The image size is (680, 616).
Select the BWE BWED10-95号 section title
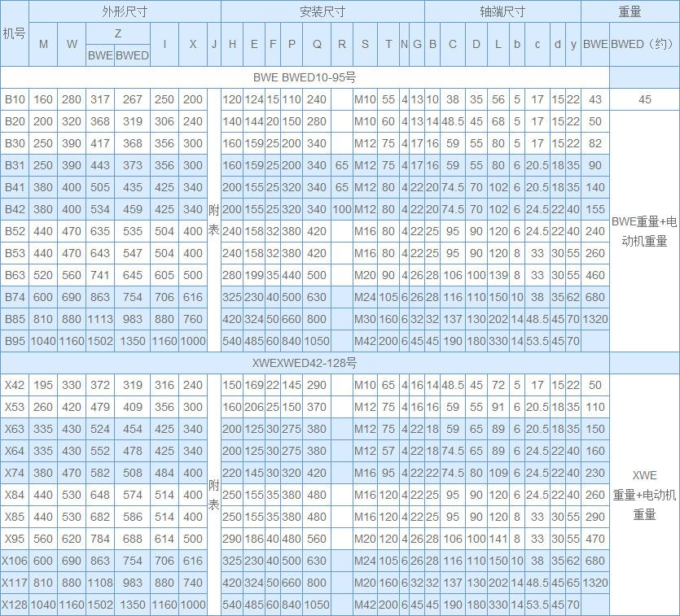(x=305, y=77)
